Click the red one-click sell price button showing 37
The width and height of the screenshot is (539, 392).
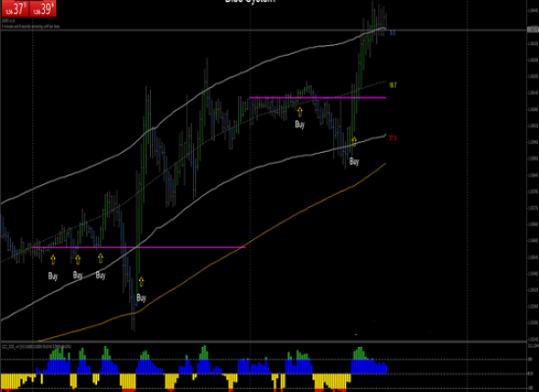pyautogui.click(x=15, y=8)
